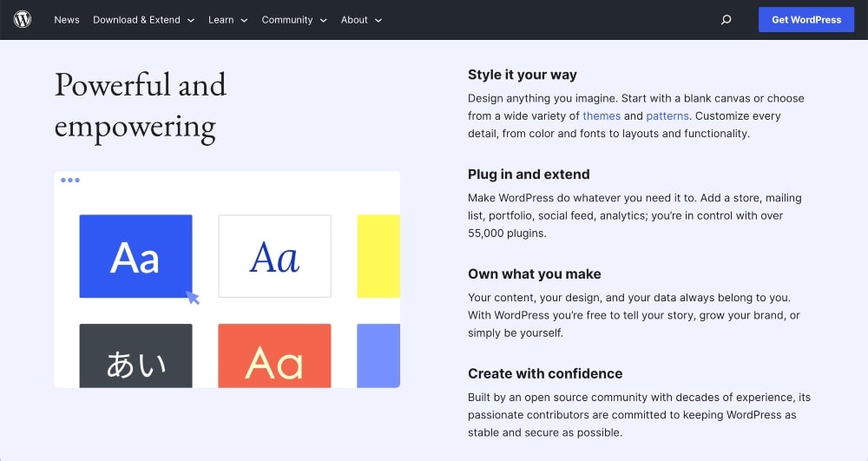Open the search magnifier icon
Screen dimensions: 868x461
click(x=727, y=20)
